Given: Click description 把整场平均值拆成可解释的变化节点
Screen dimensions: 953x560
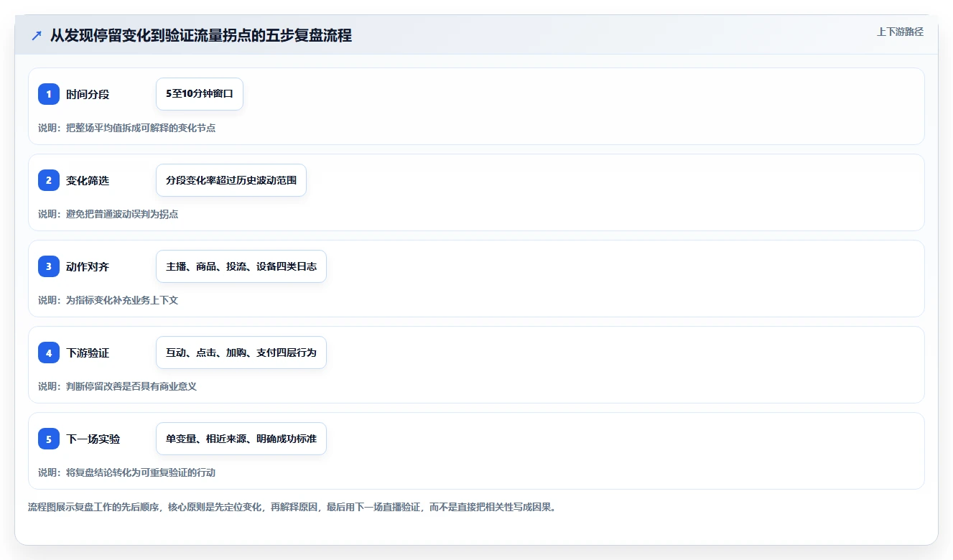Looking at the screenshot, I should (x=141, y=128).
